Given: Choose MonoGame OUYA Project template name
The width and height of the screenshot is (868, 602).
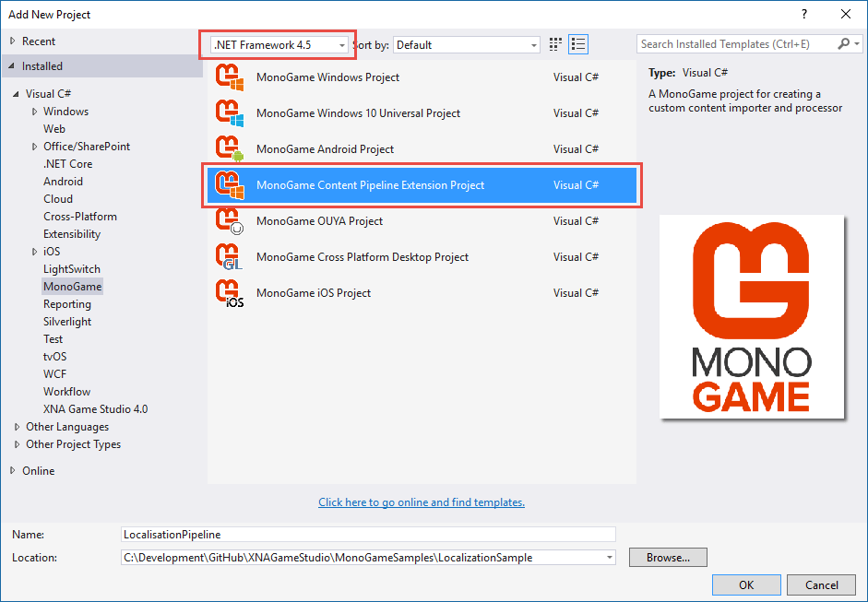Looking at the screenshot, I should pyautogui.click(x=319, y=221).
